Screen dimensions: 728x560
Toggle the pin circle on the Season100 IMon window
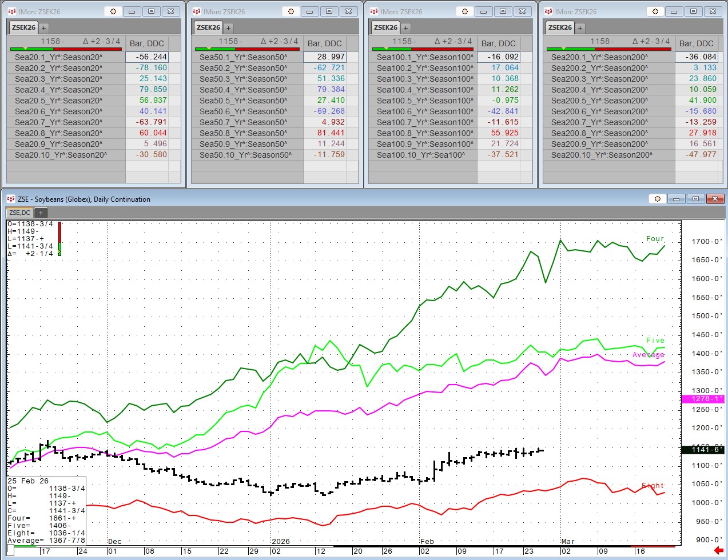[x=465, y=11]
